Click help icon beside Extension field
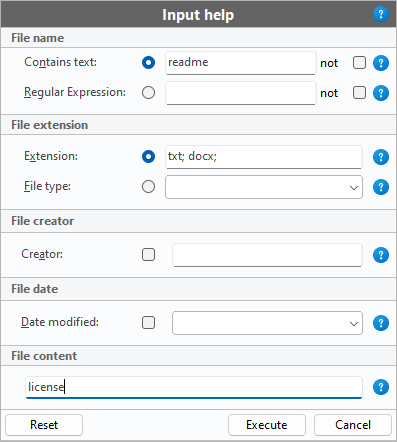The height and width of the screenshot is (442, 397). click(x=381, y=157)
